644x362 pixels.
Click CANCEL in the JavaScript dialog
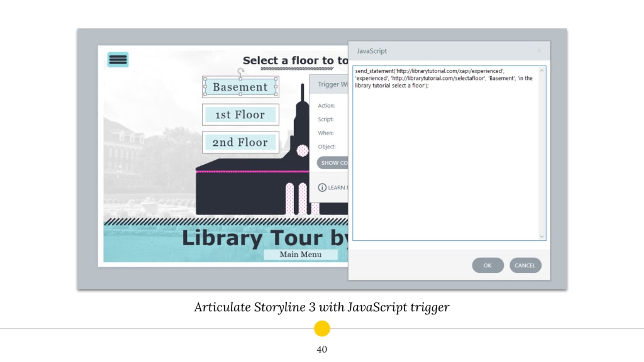[525, 265]
